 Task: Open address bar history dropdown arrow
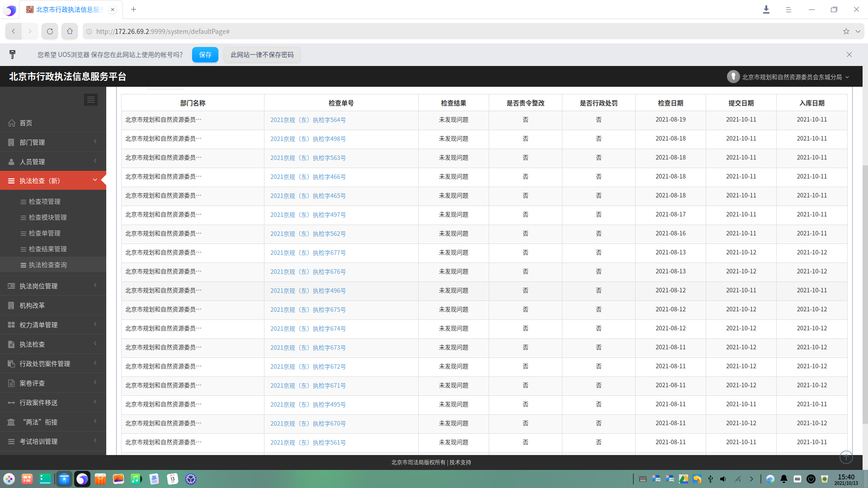pos(858,31)
